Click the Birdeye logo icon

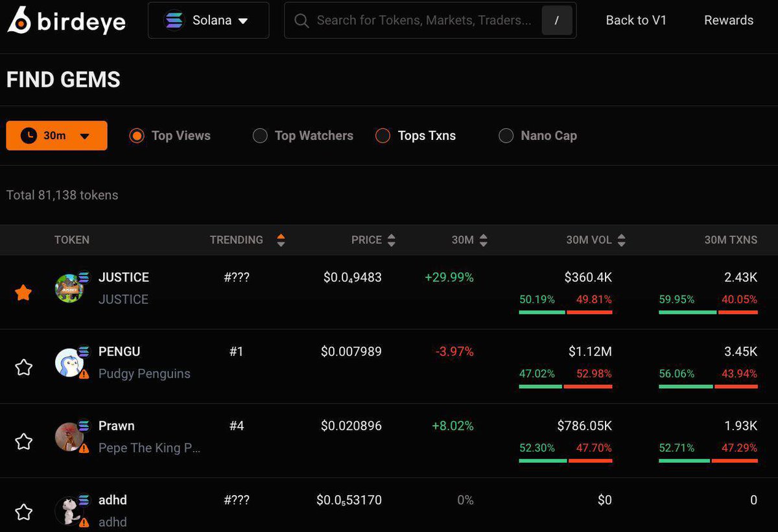[x=21, y=20]
